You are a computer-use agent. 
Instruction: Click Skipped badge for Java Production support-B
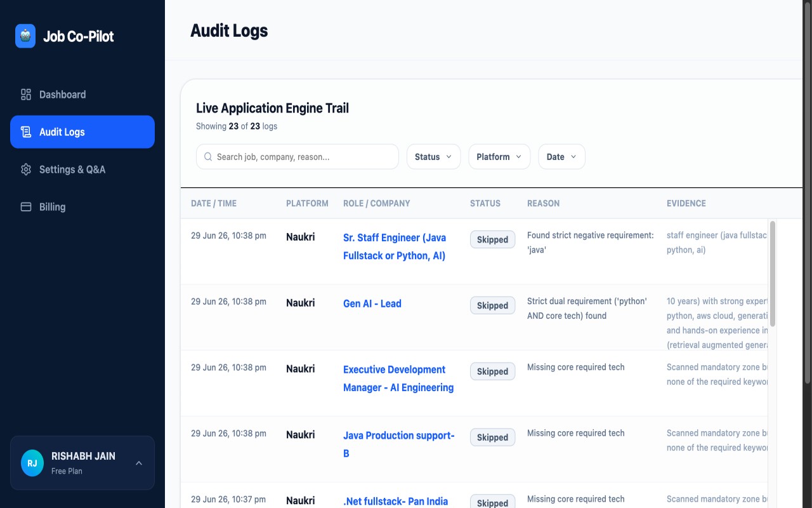point(492,438)
